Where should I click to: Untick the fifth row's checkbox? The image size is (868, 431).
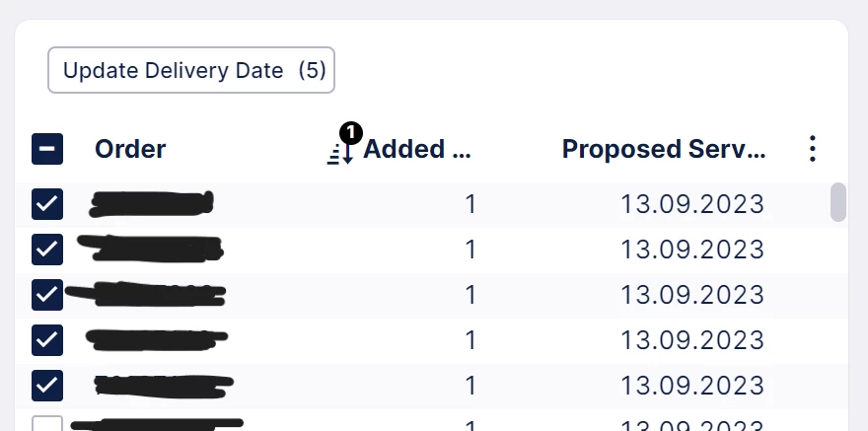(x=47, y=384)
